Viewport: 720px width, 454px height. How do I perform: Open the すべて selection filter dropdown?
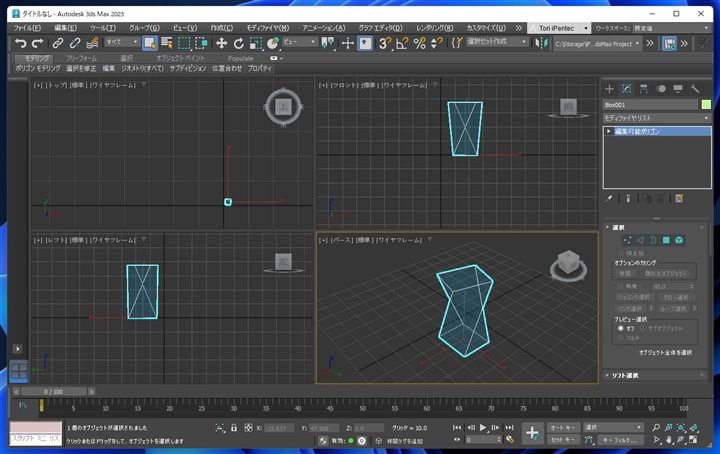point(122,42)
